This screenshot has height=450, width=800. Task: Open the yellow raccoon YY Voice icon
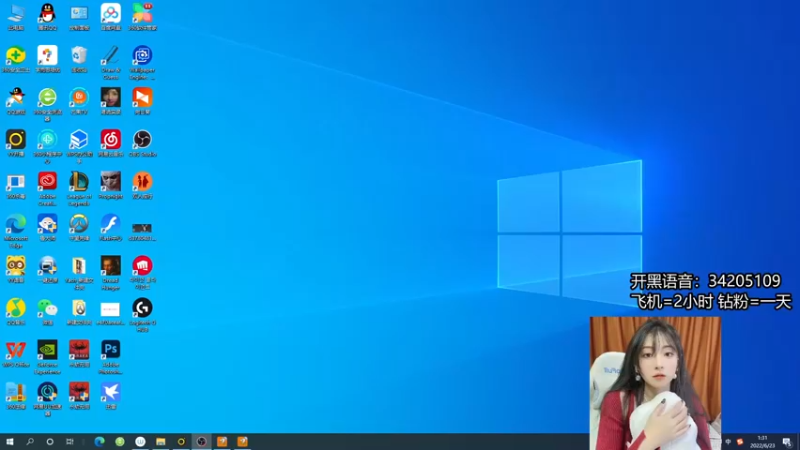pos(16,269)
